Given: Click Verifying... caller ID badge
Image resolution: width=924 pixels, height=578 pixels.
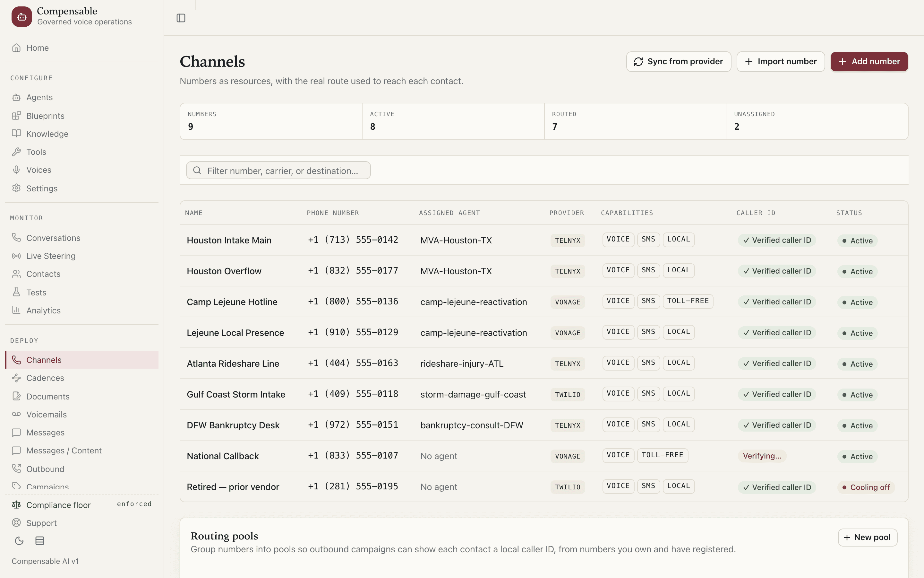Looking at the screenshot, I should [x=762, y=456].
